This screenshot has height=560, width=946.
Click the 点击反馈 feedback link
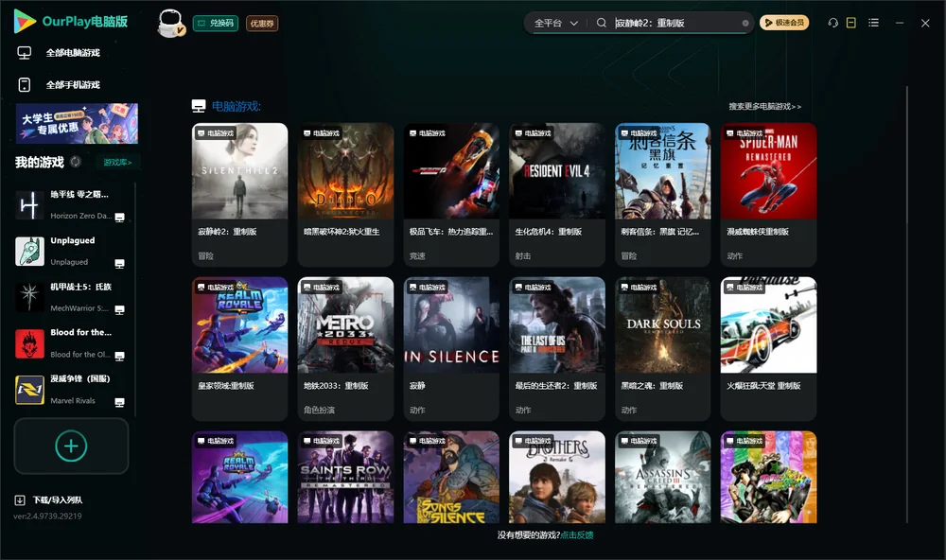577,535
